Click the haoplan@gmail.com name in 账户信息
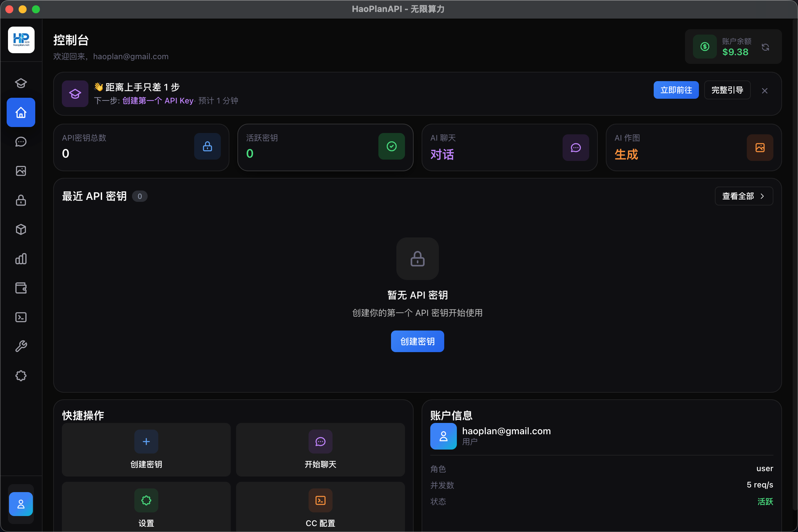This screenshot has width=798, height=532. click(x=506, y=431)
